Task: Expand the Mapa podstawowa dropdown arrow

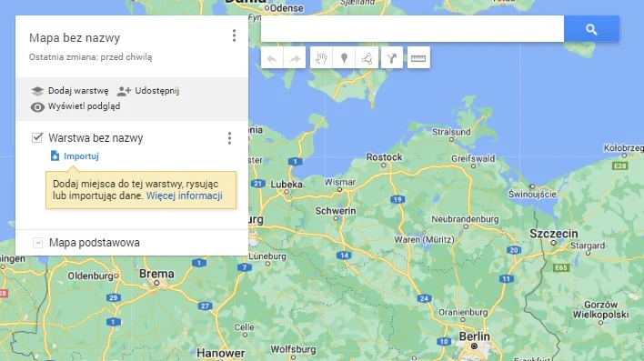Action: coord(37,243)
